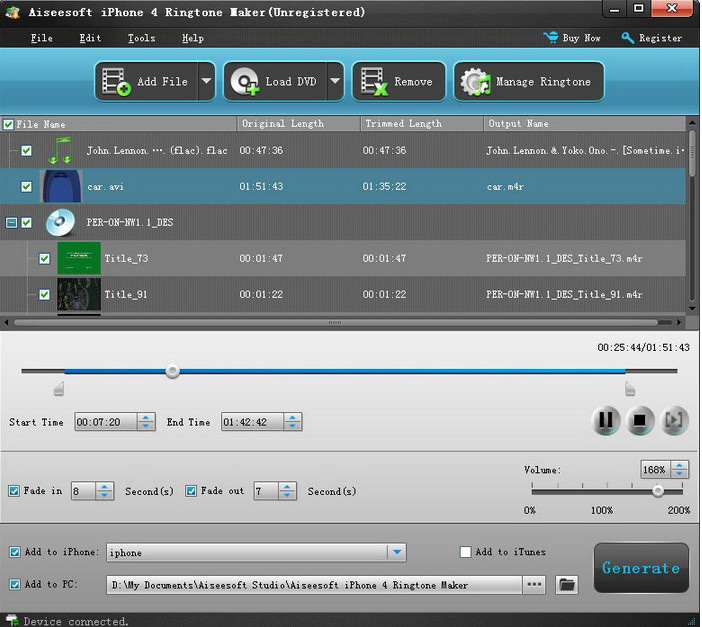Click the horizontal scrollbar of file list
The image size is (702, 627).
click(335, 322)
